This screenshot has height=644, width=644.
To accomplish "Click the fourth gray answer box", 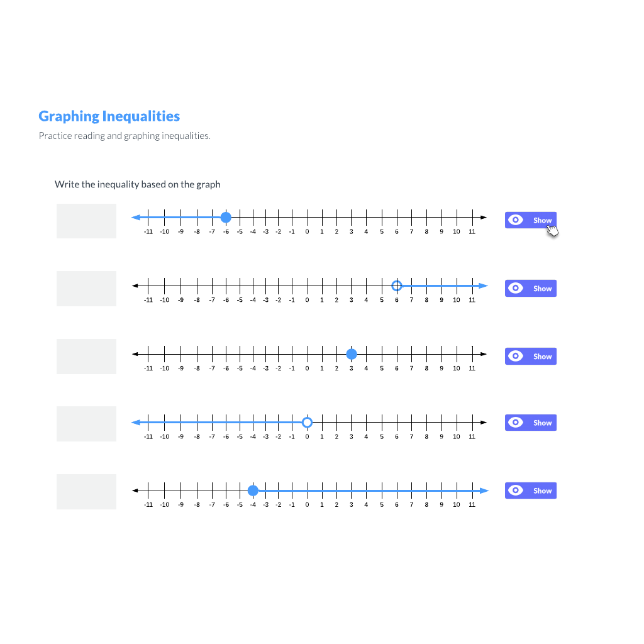I will [x=86, y=424].
